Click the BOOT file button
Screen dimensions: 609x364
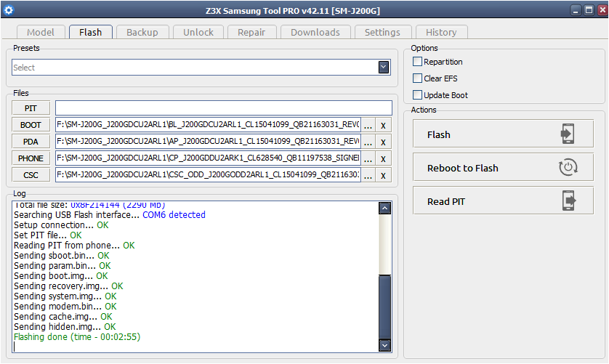tap(31, 125)
